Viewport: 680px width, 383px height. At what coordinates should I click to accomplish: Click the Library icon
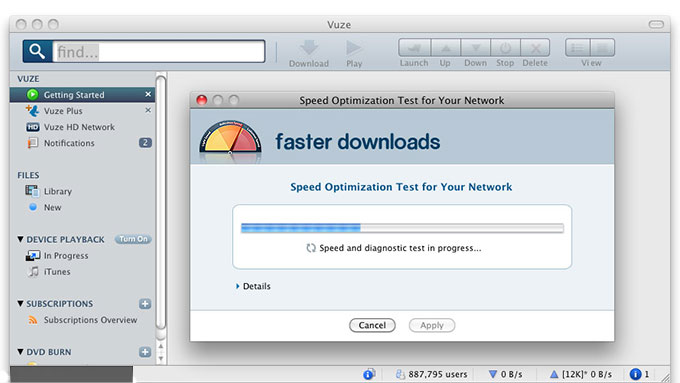(32, 191)
